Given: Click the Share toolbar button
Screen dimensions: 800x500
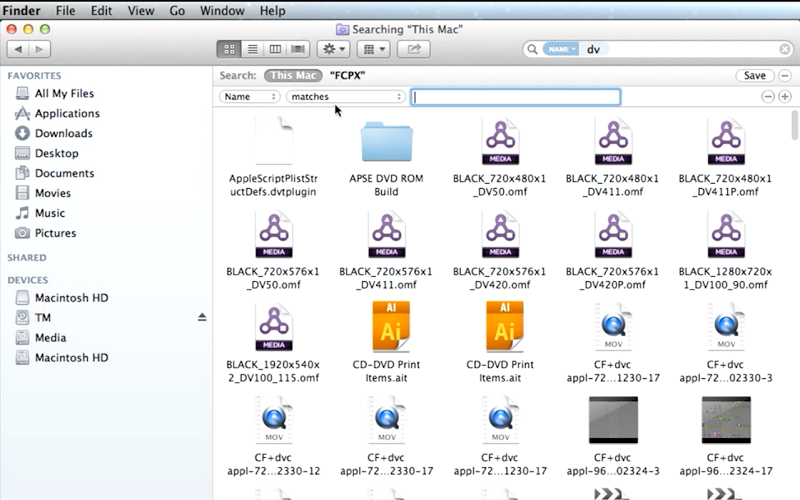Looking at the screenshot, I should pyautogui.click(x=413, y=49).
